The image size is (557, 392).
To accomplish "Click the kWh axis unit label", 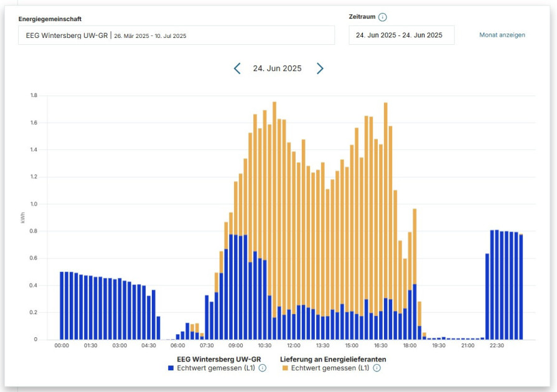I will tap(23, 218).
